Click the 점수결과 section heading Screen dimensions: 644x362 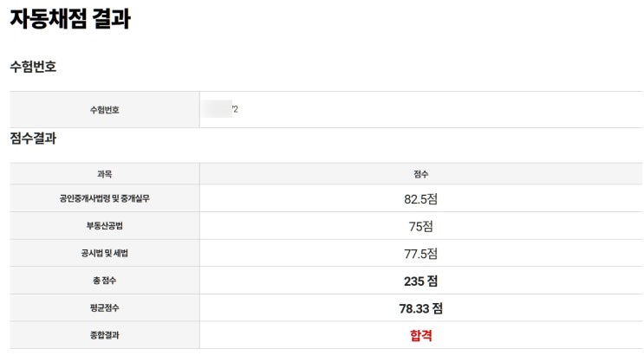tap(33, 139)
